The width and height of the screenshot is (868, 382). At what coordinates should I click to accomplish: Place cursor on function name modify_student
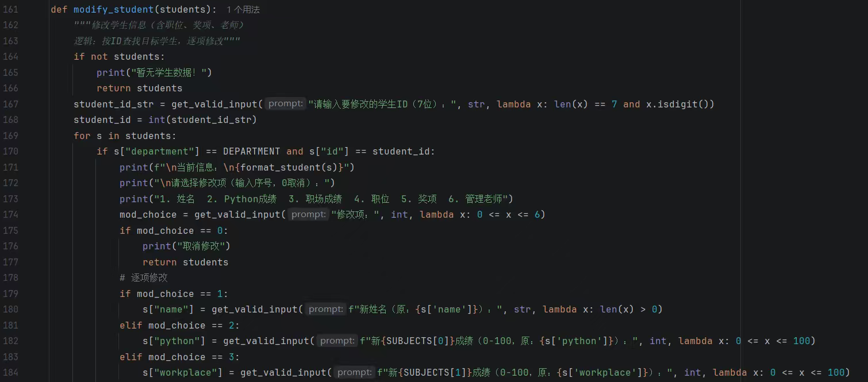(113, 10)
